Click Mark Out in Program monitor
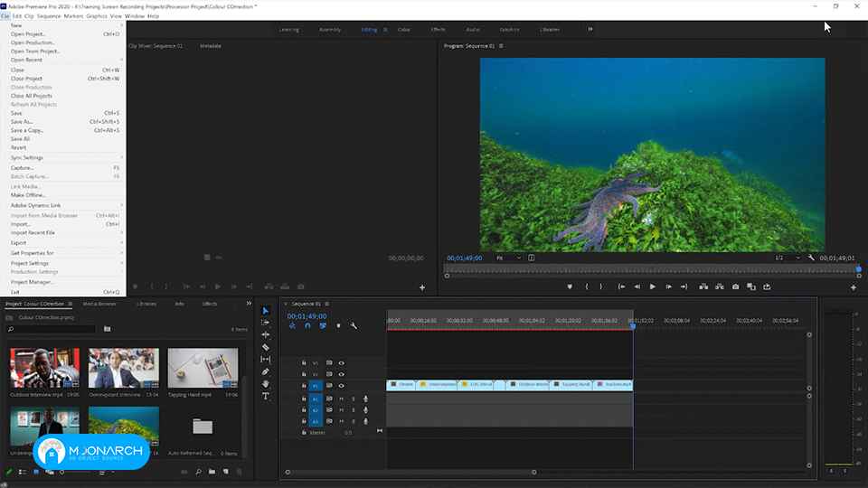The width and height of the screenshot is (868, 488). tap(600, 286)
